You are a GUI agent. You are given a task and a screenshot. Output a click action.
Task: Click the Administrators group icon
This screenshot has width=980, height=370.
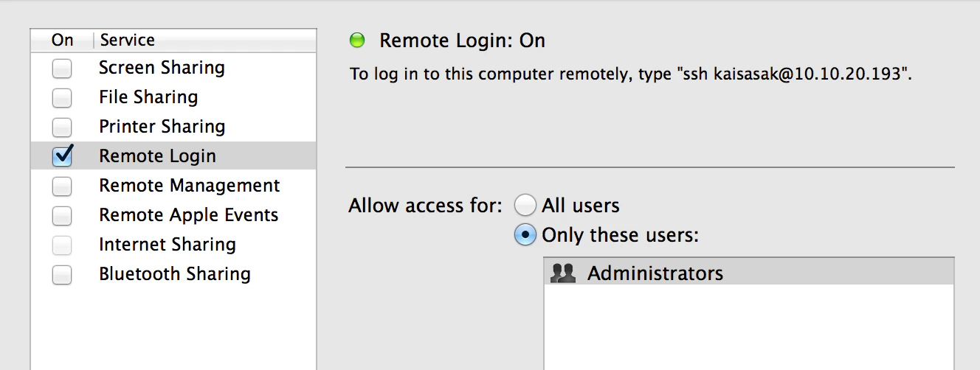(563, 273)
